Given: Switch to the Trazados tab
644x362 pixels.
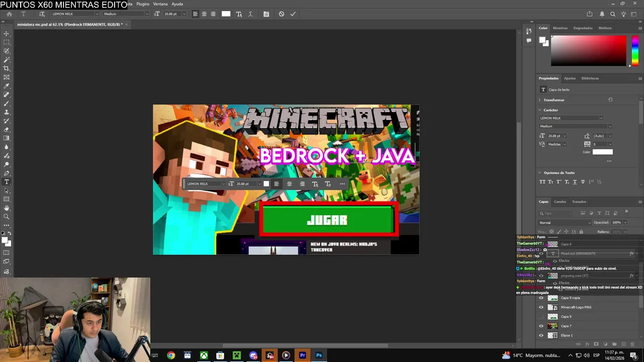Looking at the screenshot, I should pos(579,202).
